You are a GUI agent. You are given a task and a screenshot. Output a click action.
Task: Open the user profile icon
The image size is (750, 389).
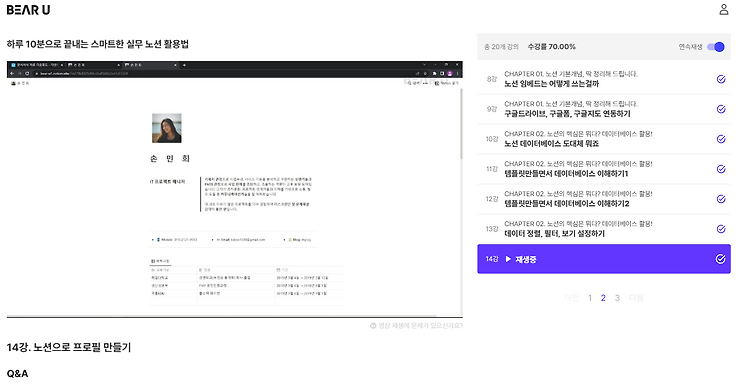(x=724, y=10)
